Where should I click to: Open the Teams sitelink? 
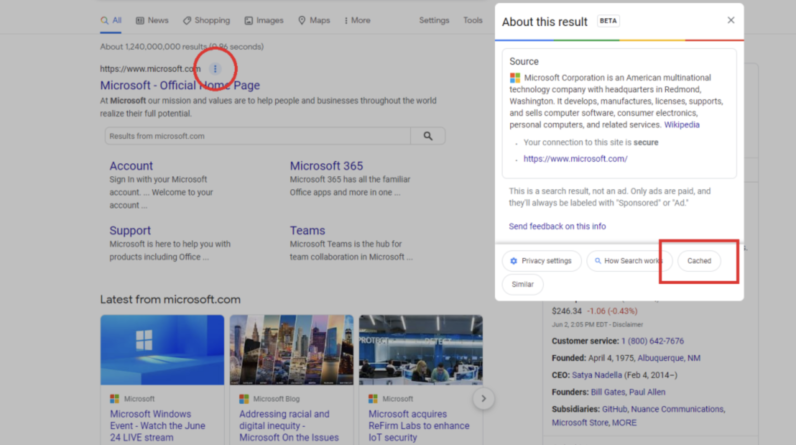pyautogui.click(x=307, y=230)
